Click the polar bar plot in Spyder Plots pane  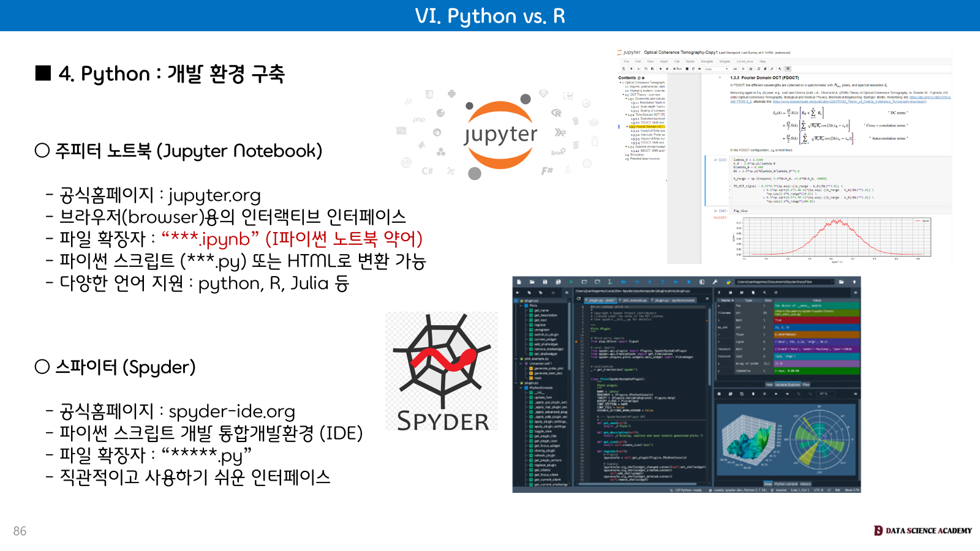click(820, 440)
